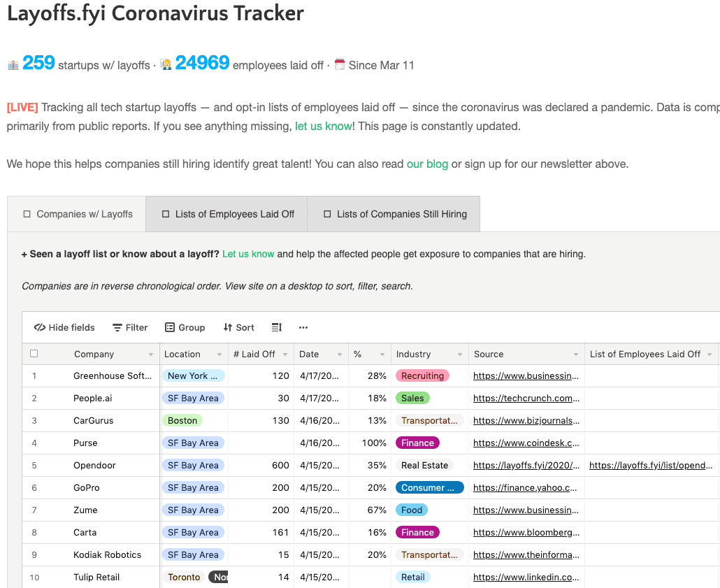720x588 pixels.
Task: Click the Recruiting industry tag
Action: click(x=422, y=375)
